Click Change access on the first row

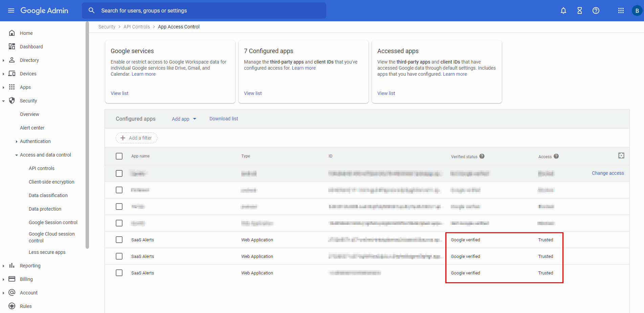pos(608,173)
